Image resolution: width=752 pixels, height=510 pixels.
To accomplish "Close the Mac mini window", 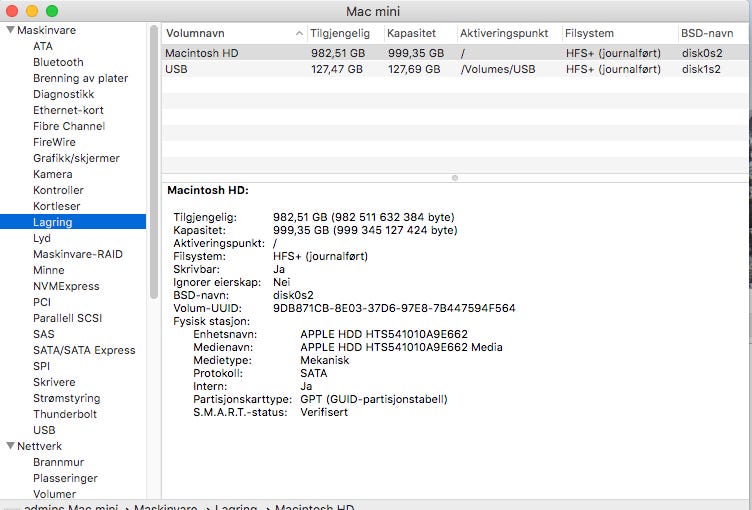I will 12,11.
